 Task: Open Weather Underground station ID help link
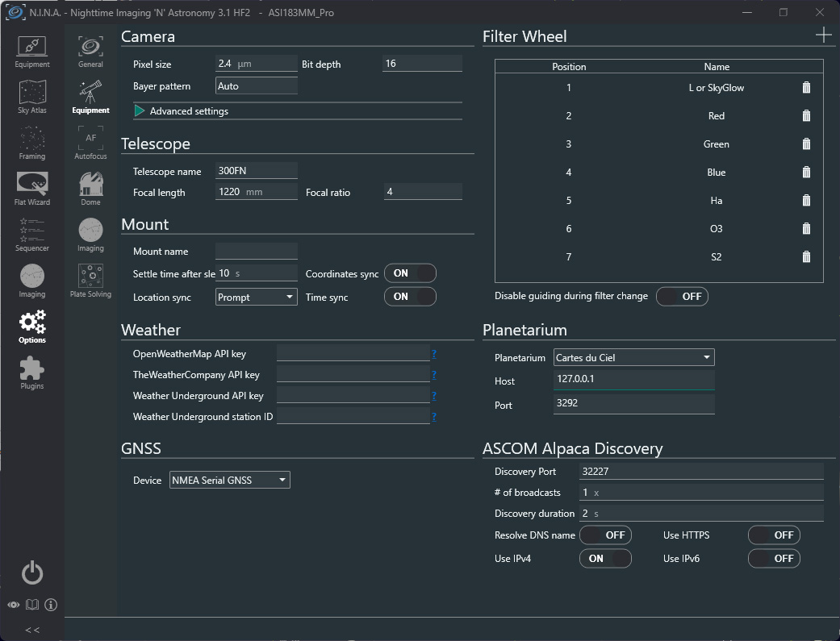click(x=434, y=417)
